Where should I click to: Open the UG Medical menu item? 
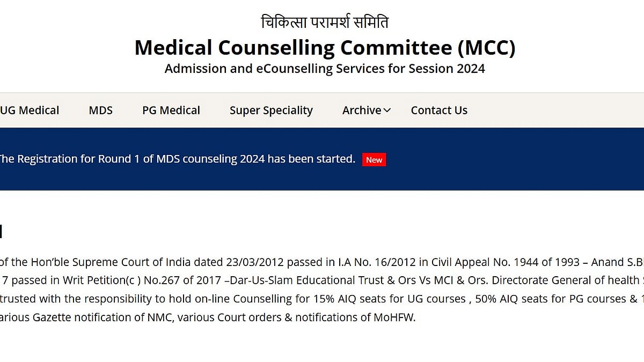pos(30,110)
